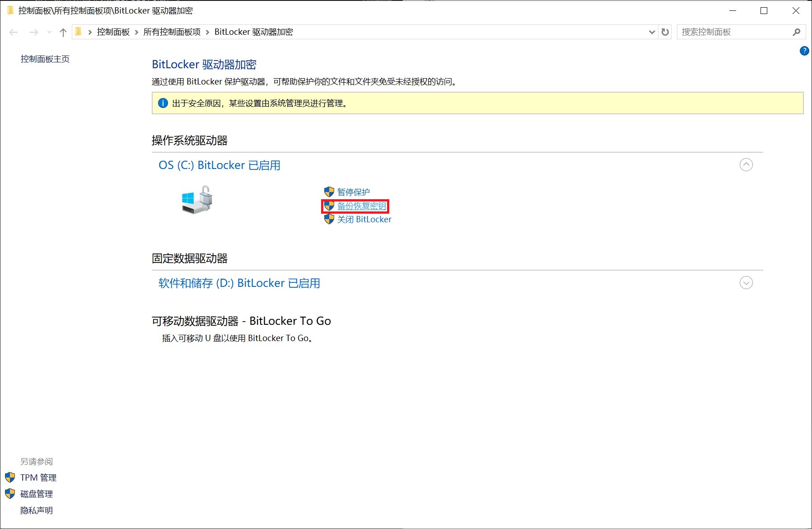Screen dimensions: 812x529
Task: Open the 隐私声明 link
Action: [36, 510]
